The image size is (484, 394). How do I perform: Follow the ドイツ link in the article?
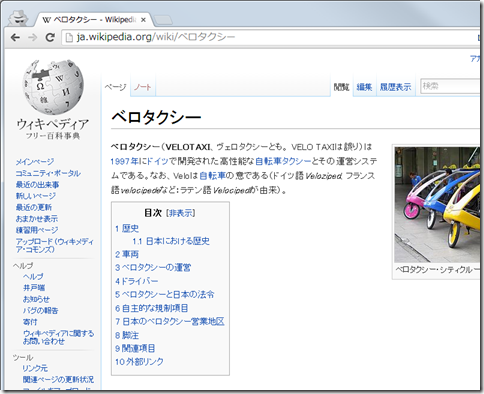click(157, 161)
